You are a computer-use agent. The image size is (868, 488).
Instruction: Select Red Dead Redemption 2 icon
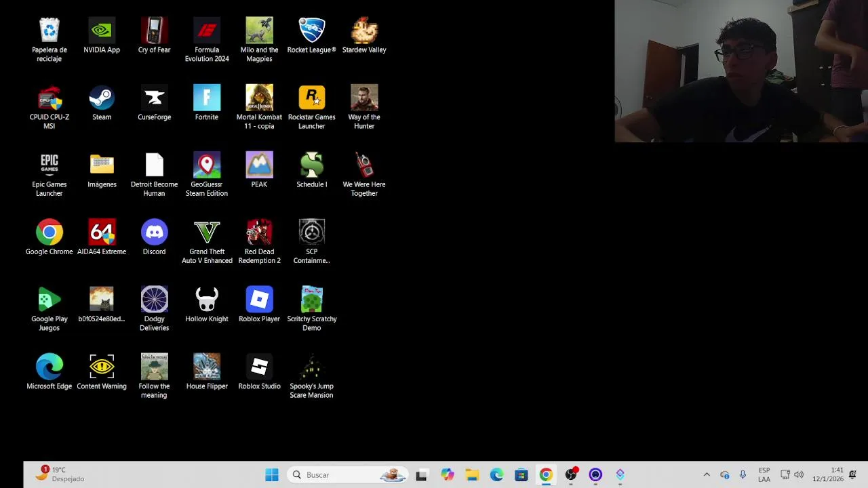[259, 241]
